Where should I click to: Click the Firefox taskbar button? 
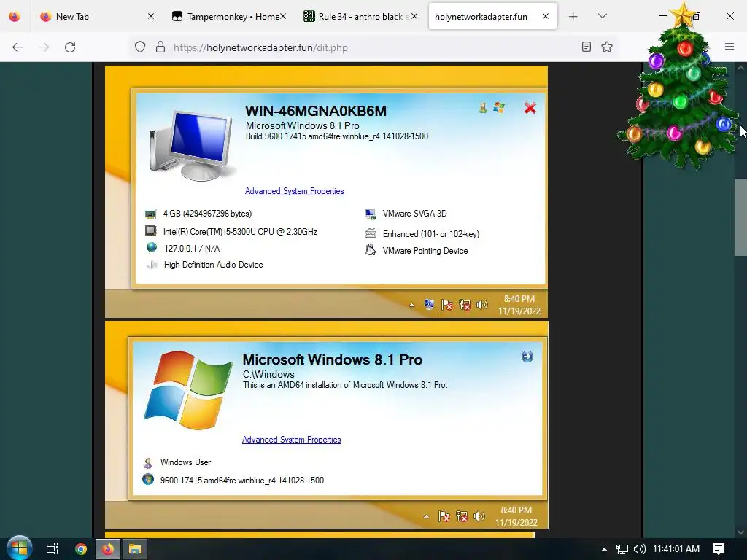tap(108, 549)
